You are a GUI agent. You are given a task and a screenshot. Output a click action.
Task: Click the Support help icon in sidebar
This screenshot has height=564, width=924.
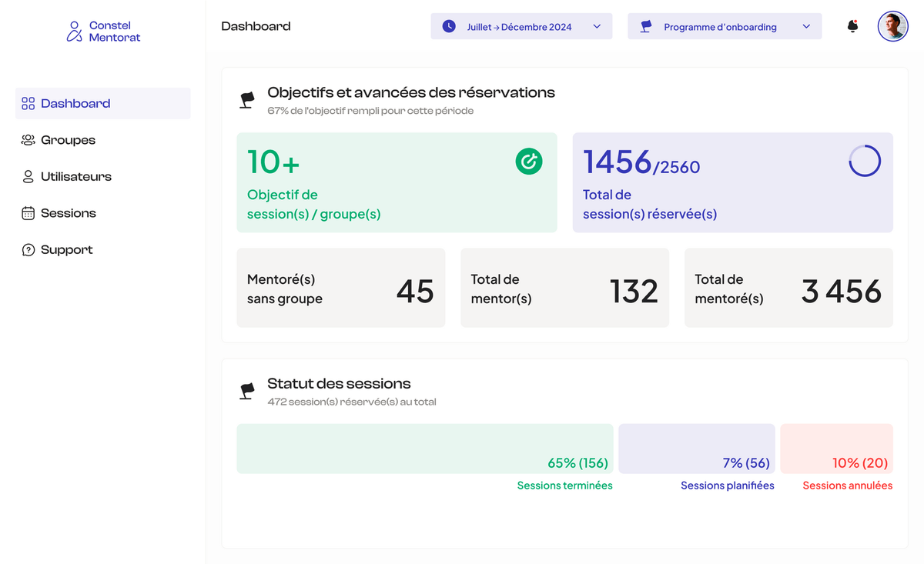point(28,250)
